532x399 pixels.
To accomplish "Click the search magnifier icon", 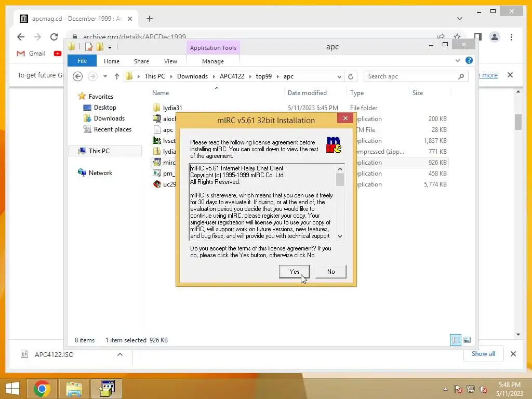I will point(461,77).
